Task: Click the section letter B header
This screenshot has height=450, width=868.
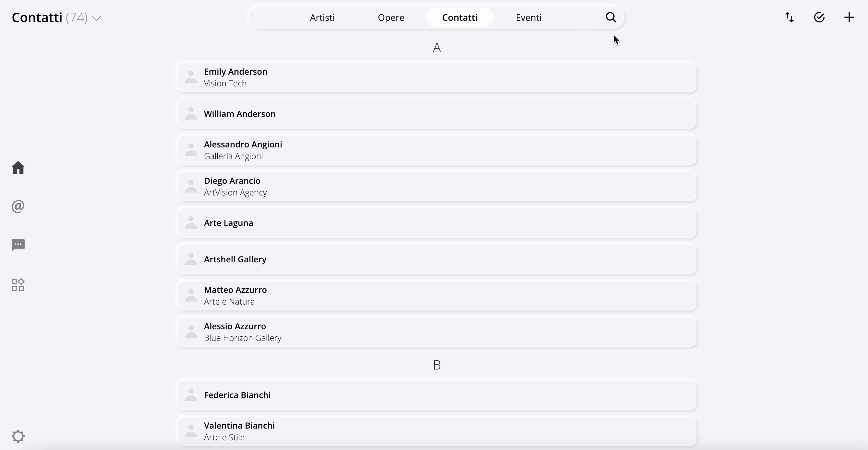Action: click(x=437, y=365)
